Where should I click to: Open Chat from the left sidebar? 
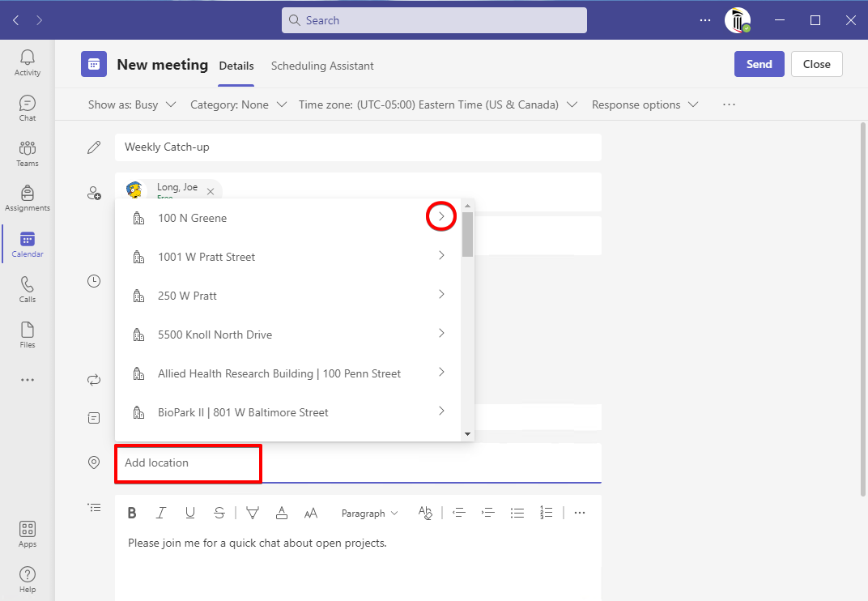tap(28, 108)
